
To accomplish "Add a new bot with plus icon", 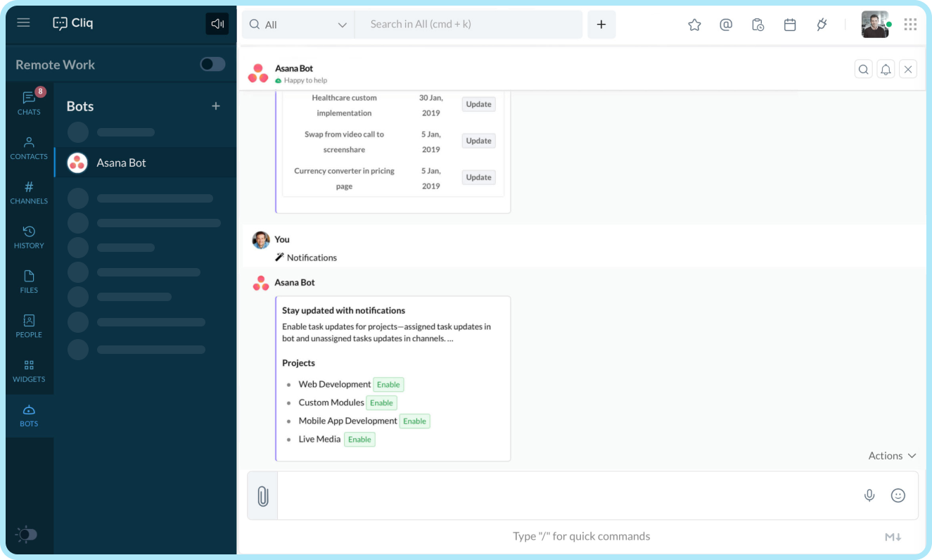I will 216,106.
